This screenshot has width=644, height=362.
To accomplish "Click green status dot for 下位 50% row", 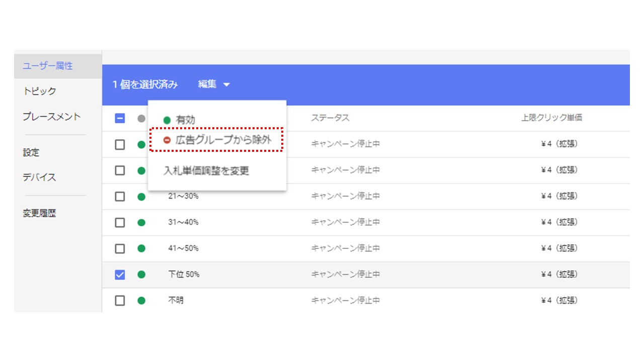I will 141,275.
